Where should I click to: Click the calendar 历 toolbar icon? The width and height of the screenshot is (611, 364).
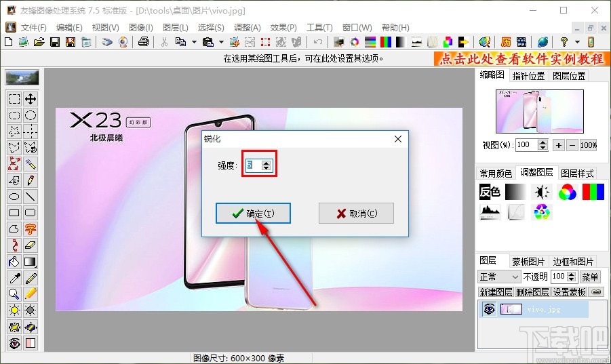point(506,41)
